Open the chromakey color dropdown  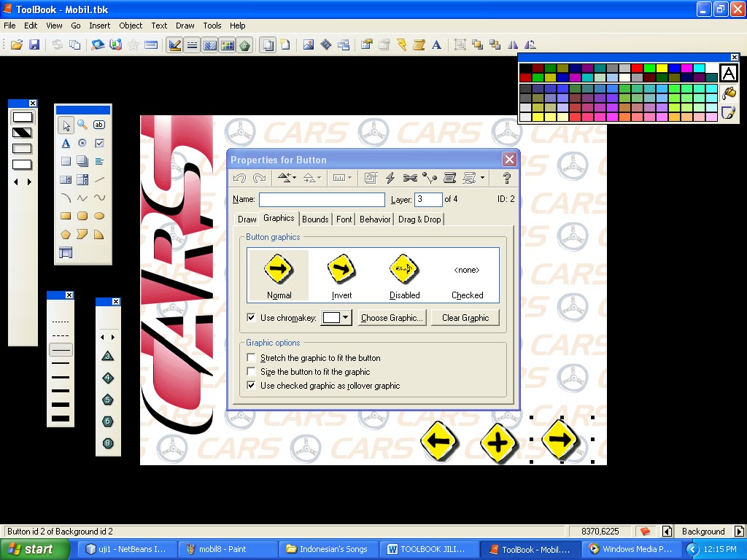point(345,317)
